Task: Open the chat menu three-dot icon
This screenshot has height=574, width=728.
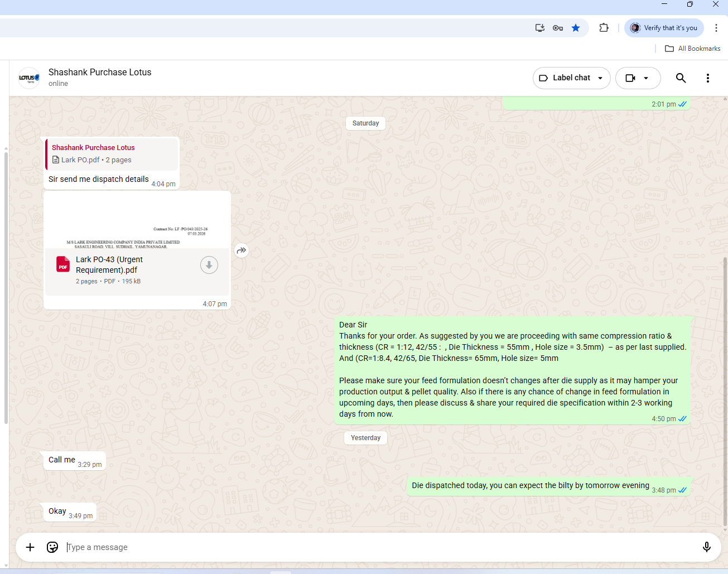Action: (707, 78)
